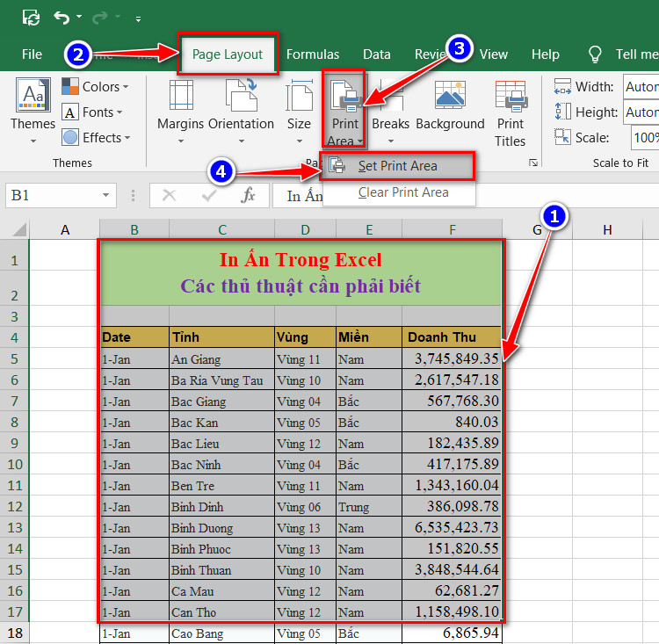Expand the Fonts theme dropdown

click(92, 112)
